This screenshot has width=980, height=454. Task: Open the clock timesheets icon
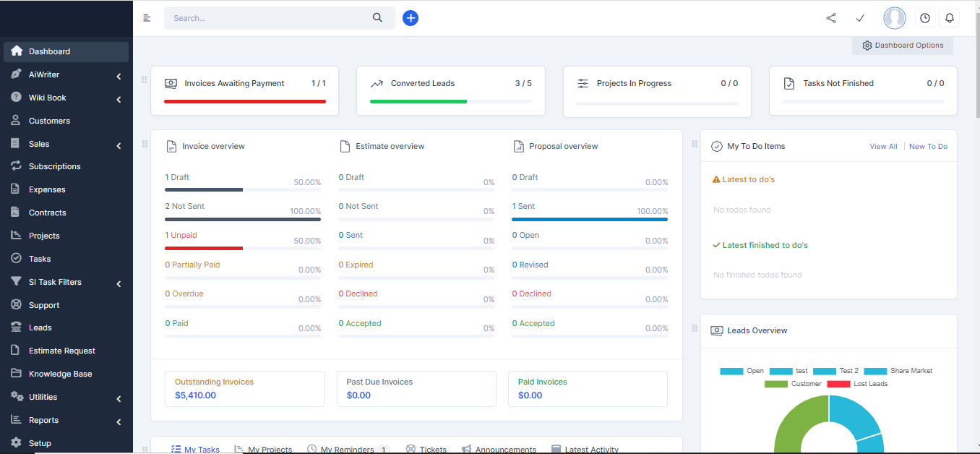tap(925, 18)
